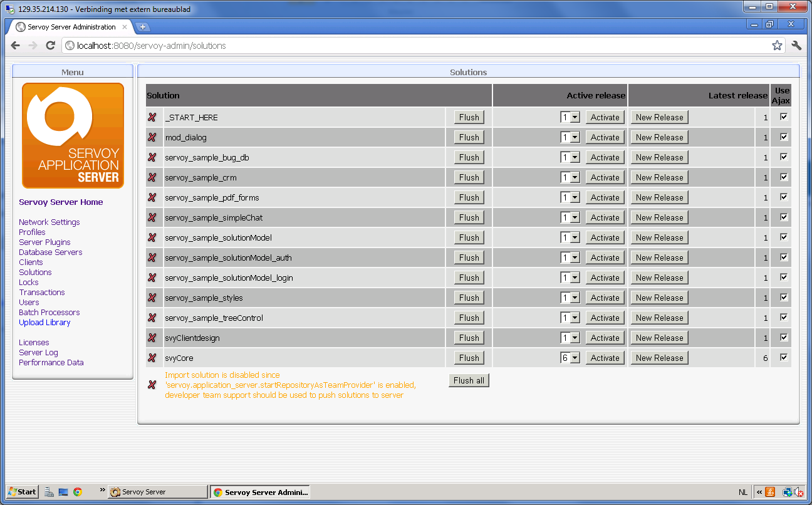Image resolution: width=812 pixels, height=505 pixels.
Task: Expand release dropdown for servoy_sample_solutionModel
Action: tap(570, 237)
